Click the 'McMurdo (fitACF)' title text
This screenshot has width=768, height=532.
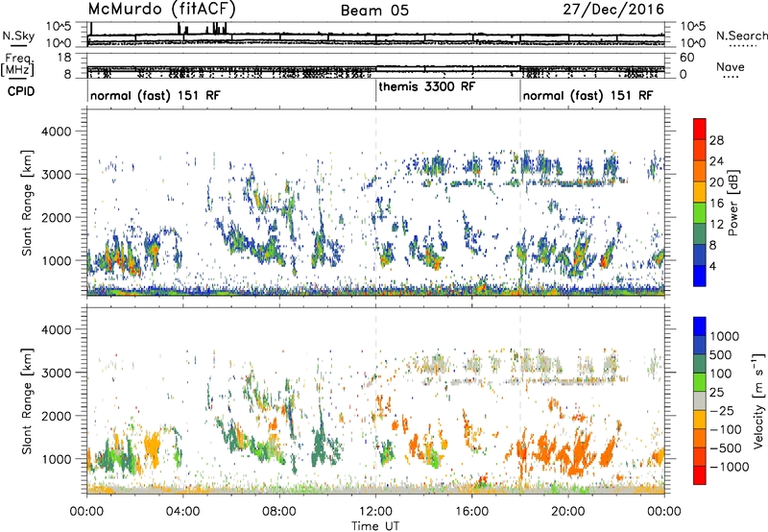pyautogui.click(x=161, y=10)
